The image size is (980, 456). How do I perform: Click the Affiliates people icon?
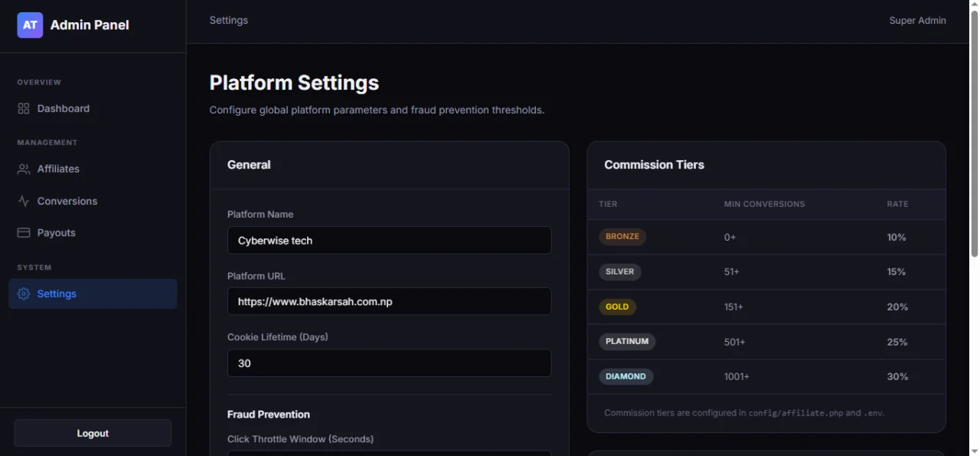point(24,169)
